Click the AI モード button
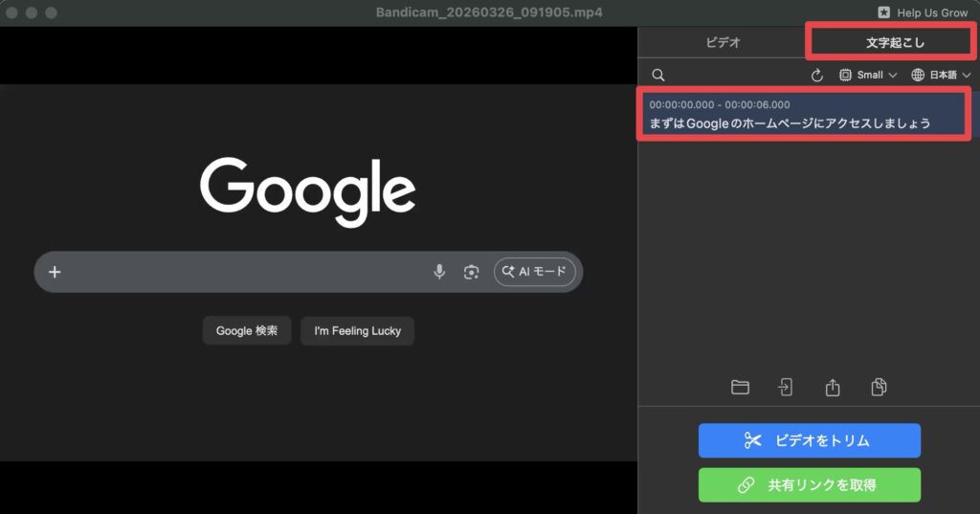980x514 pixels. point(535,272)
